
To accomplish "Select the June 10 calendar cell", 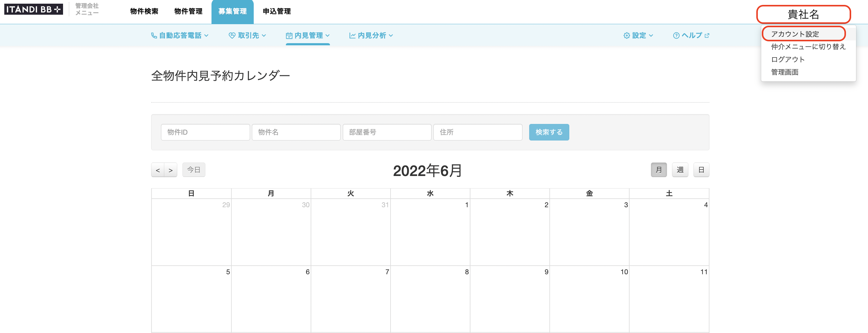I will click(589, 299).
